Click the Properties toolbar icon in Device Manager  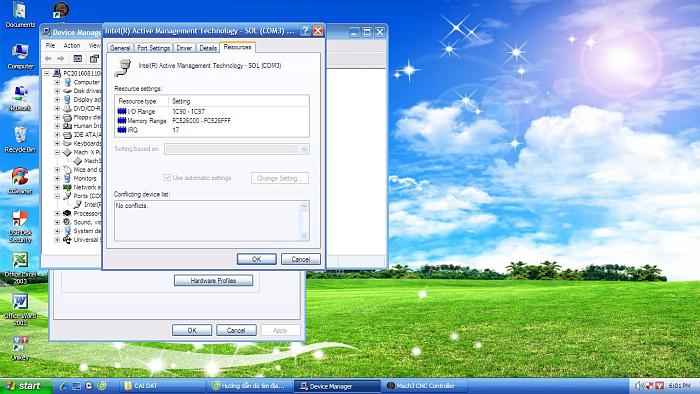tap(94, 58)
